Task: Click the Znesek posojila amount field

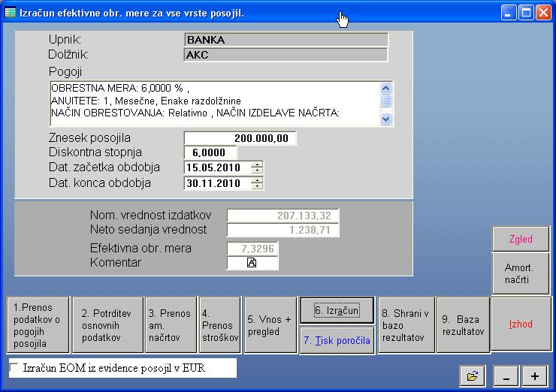Action: point(240,138)
